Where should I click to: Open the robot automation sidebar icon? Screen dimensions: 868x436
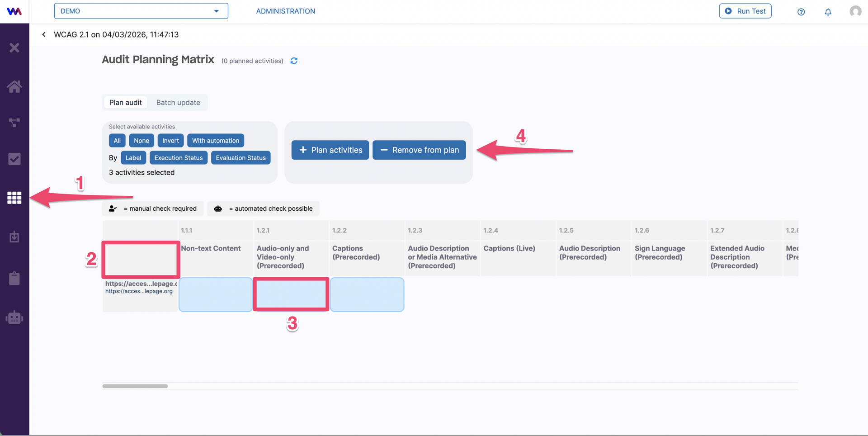[x=14, y=318]
